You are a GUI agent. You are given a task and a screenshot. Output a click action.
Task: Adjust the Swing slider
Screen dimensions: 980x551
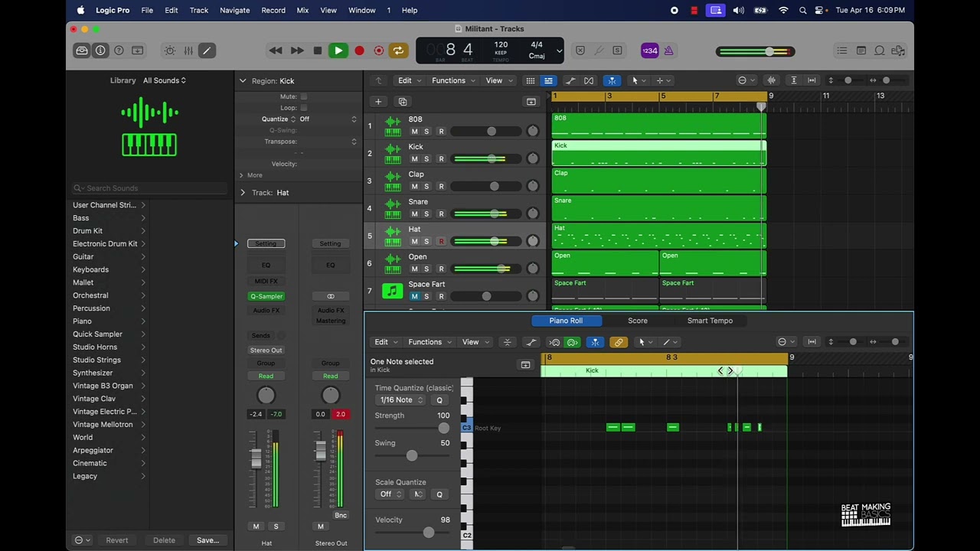(412, 455)
